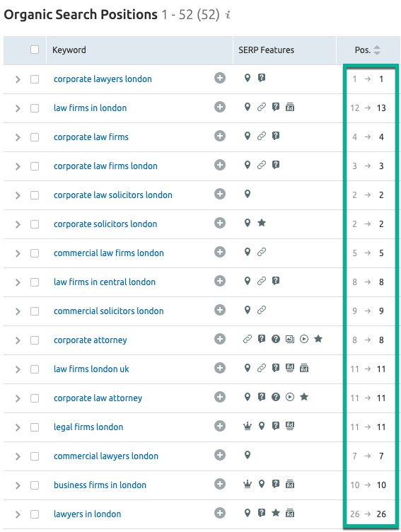Viewport: 401px width, 532px height.
Task: Open the commercial solicitors london keyword link
Action: pyautogui.click(x=109, y=311)
